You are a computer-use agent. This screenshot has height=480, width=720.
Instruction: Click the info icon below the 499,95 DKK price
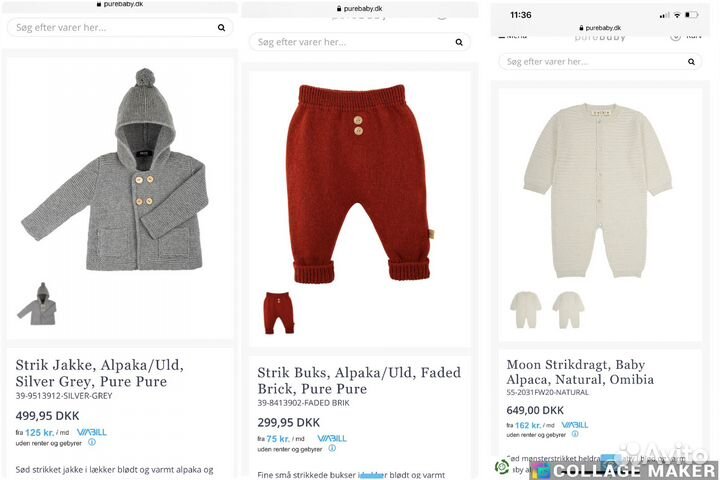(x=92, y=442)
